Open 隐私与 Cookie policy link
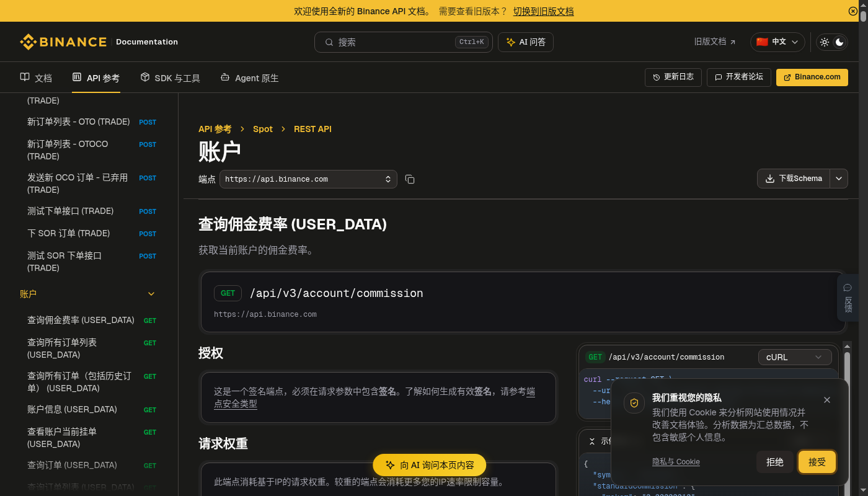 676,462
